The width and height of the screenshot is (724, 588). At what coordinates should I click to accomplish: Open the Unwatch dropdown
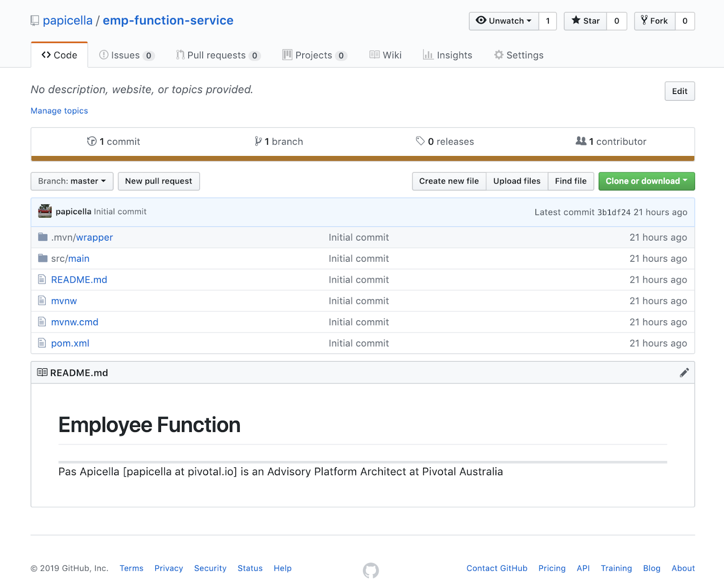504,21
